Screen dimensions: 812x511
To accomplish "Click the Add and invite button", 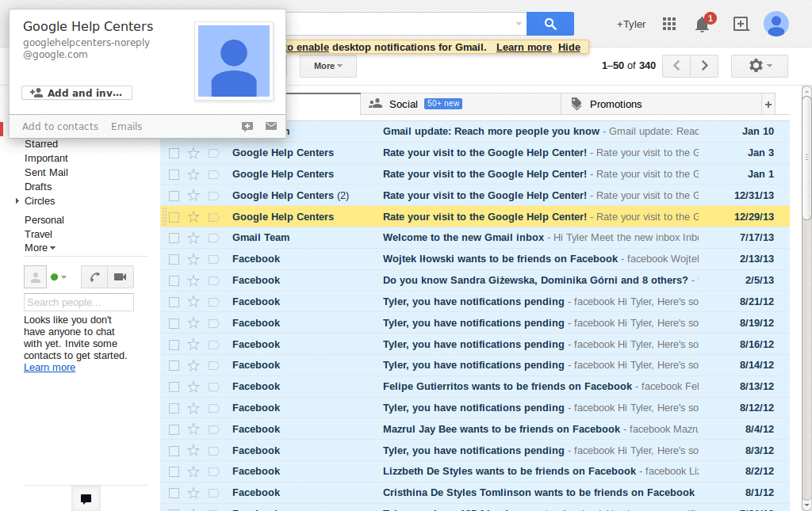I will (x=76, y=93).
